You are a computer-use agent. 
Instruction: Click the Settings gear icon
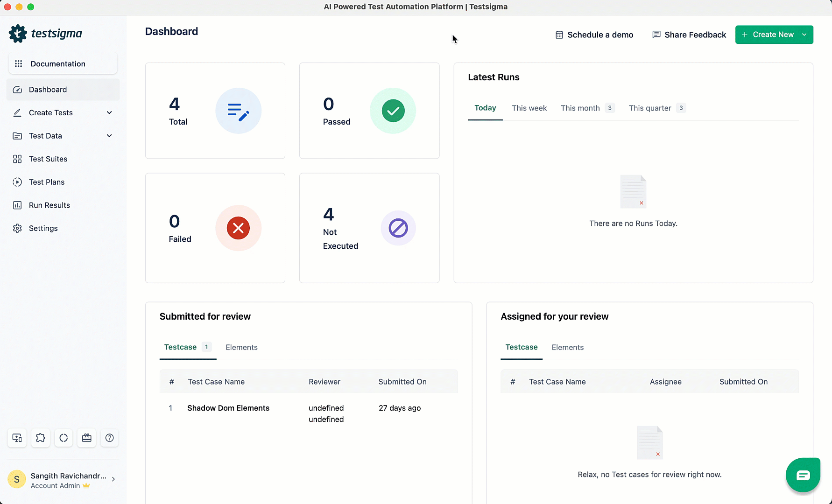[17, 228]
